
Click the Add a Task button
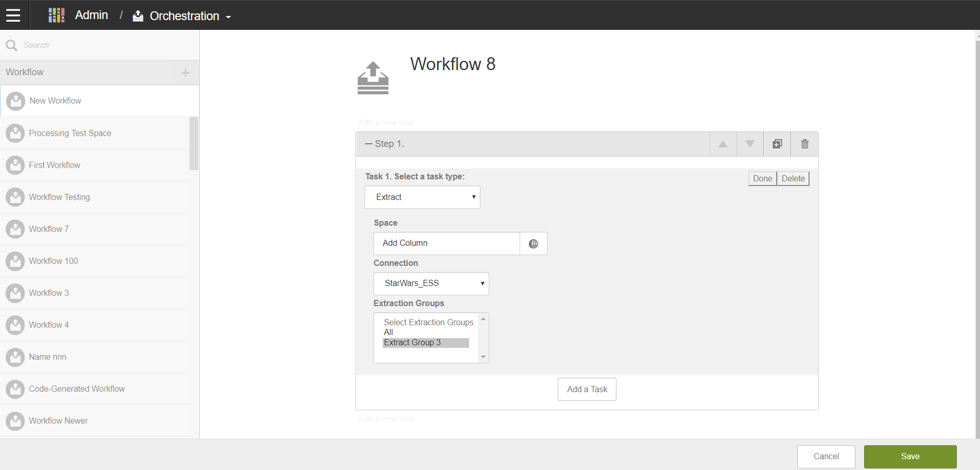(x=587, y=390)
